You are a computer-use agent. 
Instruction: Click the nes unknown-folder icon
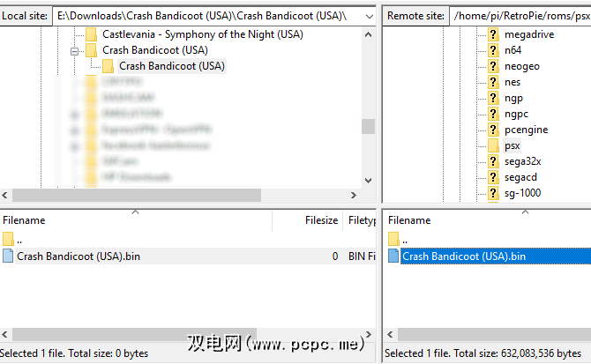tap(493, 82)
